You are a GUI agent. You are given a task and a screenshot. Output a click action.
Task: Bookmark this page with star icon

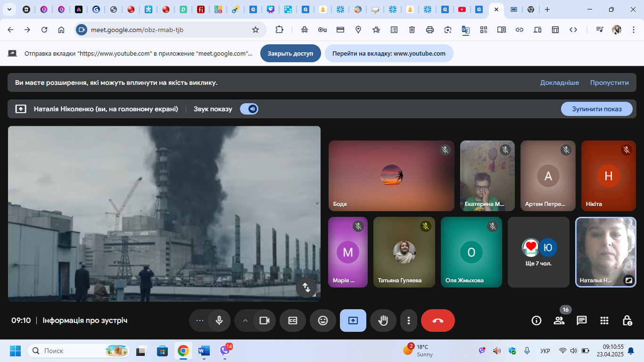[256, 30]
